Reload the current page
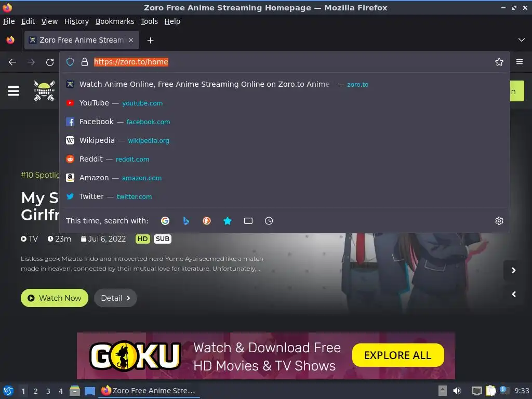 coord(50,62)
